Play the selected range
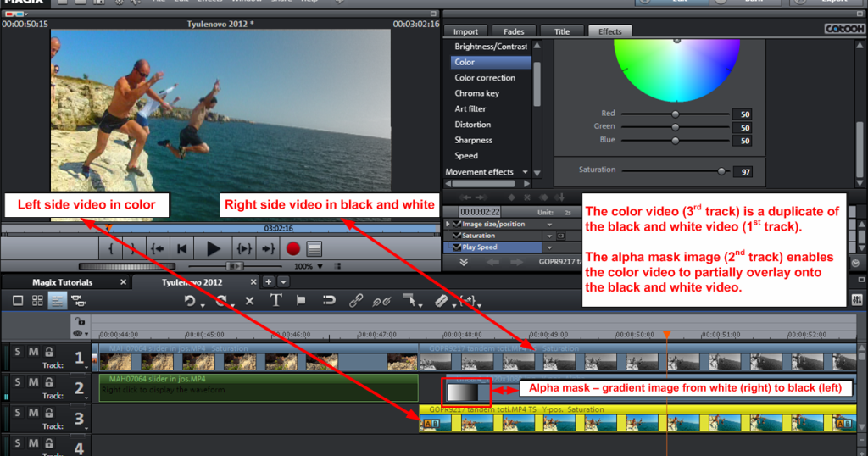Viewport: 868px width, 456px height. (244, 249)
